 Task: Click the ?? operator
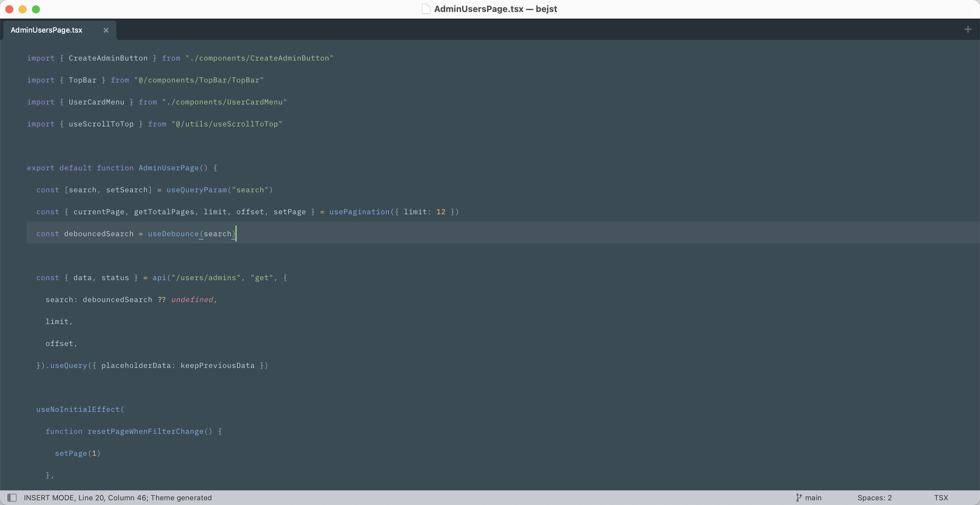click(162, 300)
